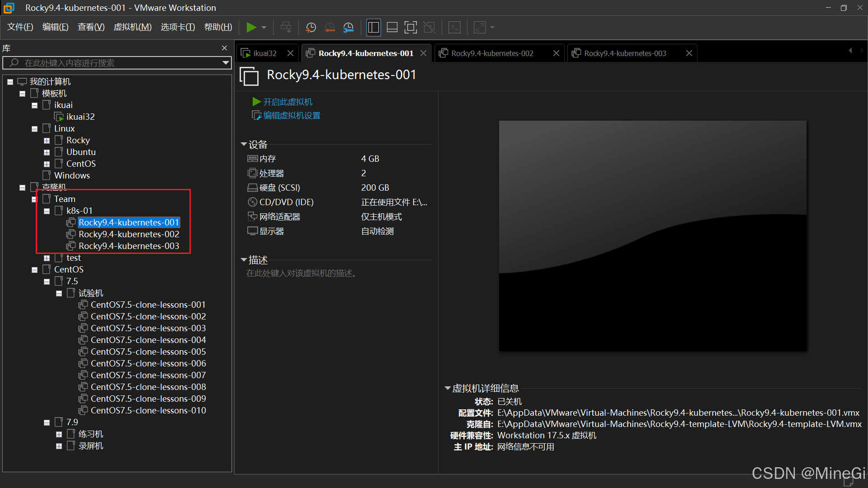Click revert to snapshot icon
Screen dimensions: 868x488
point(330,28)
